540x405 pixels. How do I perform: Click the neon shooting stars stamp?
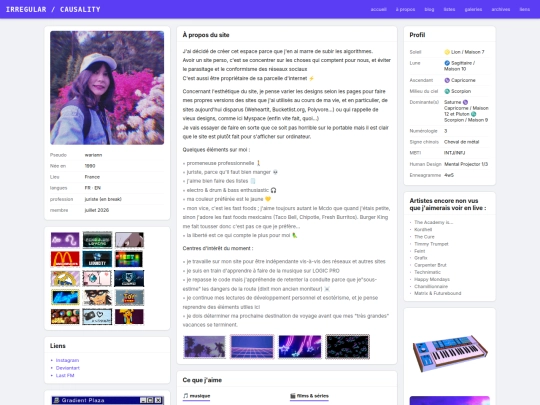click(x=300, y=346)
